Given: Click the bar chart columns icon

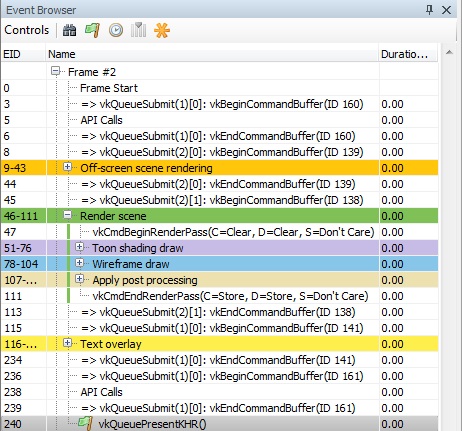Looking at the screenshot, I should click(138, 30).
